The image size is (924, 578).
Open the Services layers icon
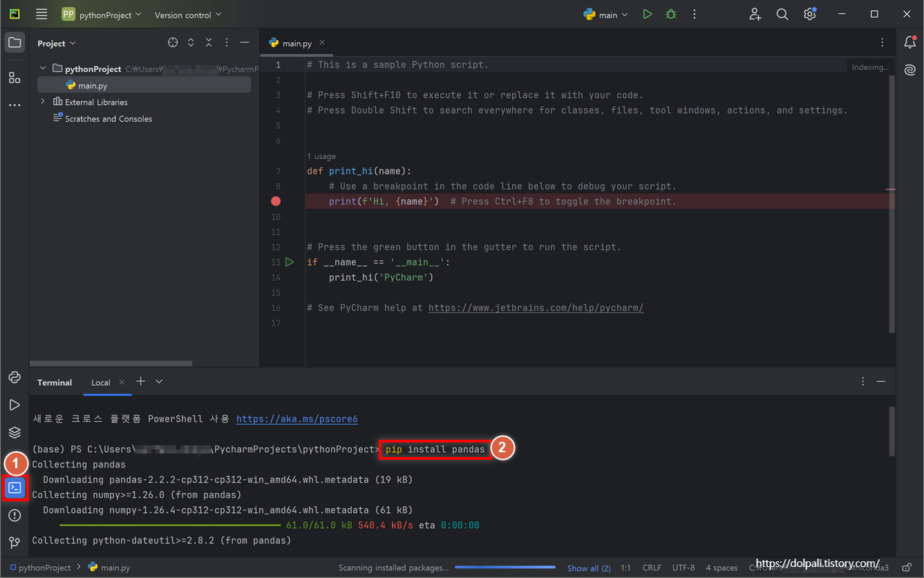click(15, 432)
